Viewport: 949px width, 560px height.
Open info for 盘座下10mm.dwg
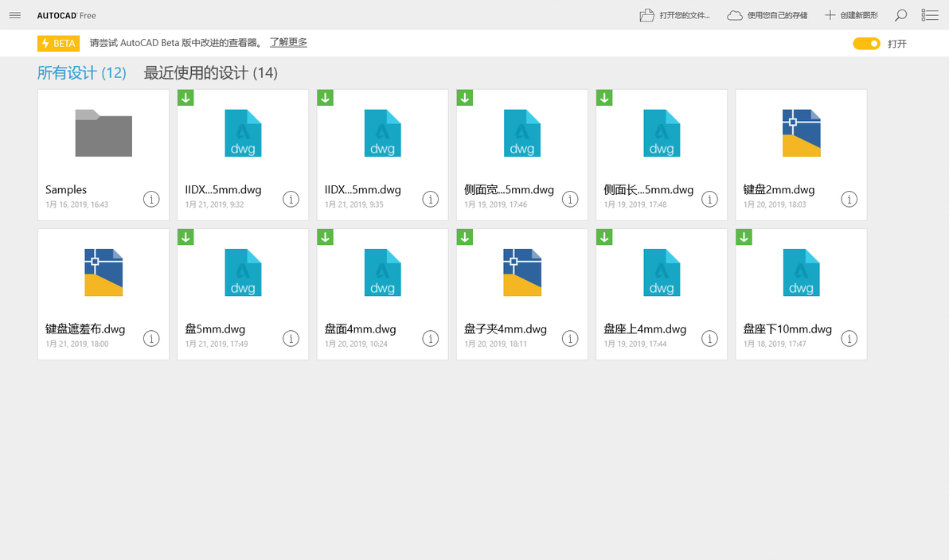point(849,339)
